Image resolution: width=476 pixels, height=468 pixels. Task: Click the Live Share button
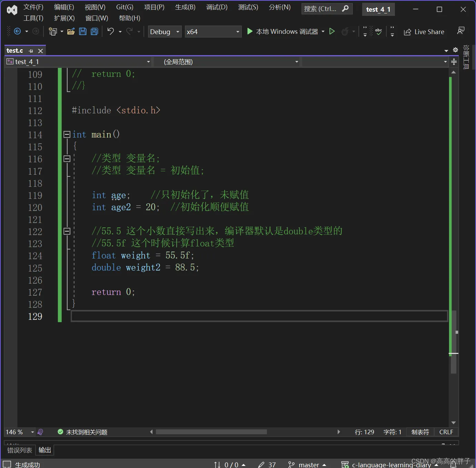coord(424,32)
